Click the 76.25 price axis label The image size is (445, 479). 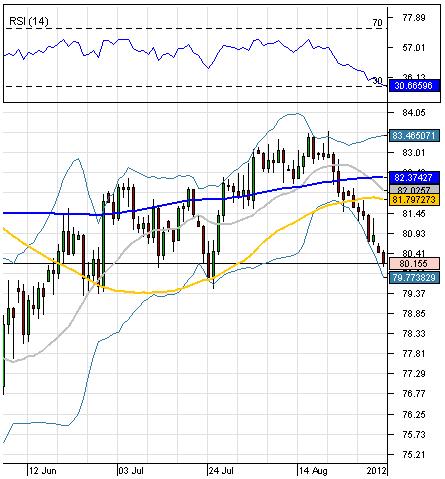pyautogui.click(x=414, y=414)
